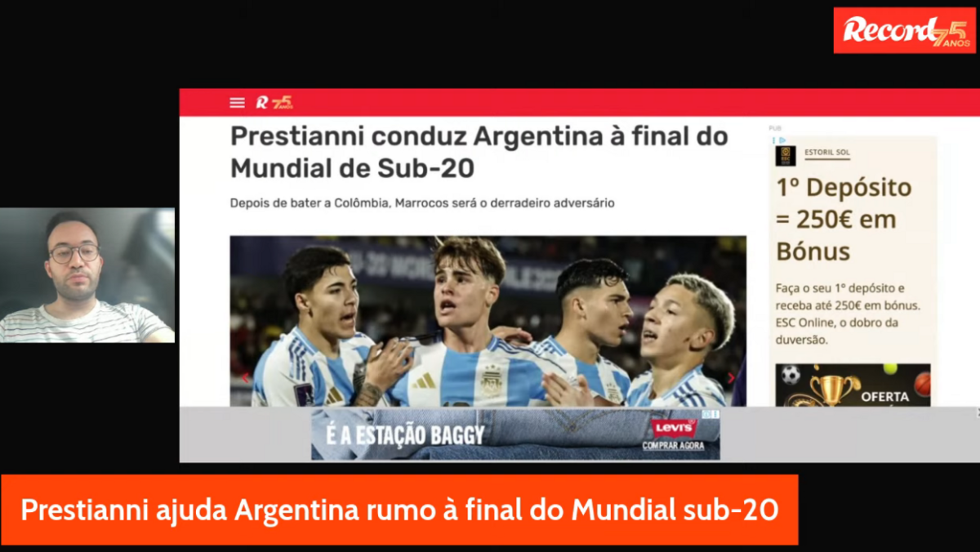Open the hamburger menu in the red header
This screenshot has width=980, height=552.
(237, 103)
